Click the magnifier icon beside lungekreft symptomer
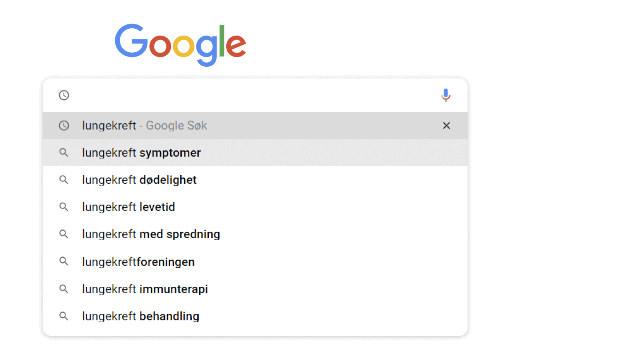Image resolution: width=644 pixels, height=364 pixels. 64,153
